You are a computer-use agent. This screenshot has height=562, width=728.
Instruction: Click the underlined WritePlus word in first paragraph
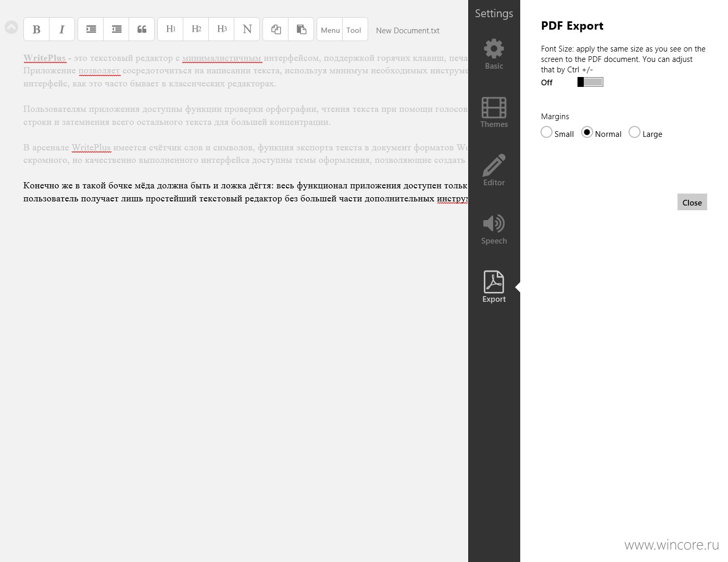click(45, 58)
